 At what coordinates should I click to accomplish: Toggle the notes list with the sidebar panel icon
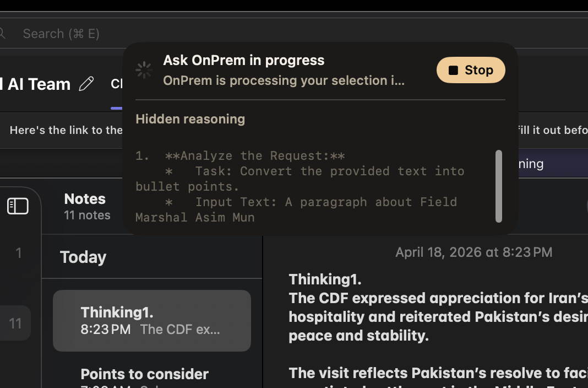(x=18, y=206)
